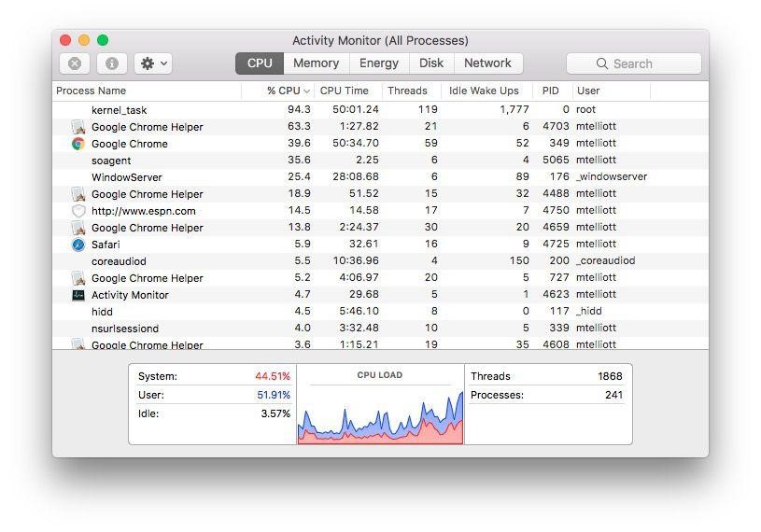Select the kernel_task process row
761x532 pixels.
pyautogui.click(x=380, y=110)
